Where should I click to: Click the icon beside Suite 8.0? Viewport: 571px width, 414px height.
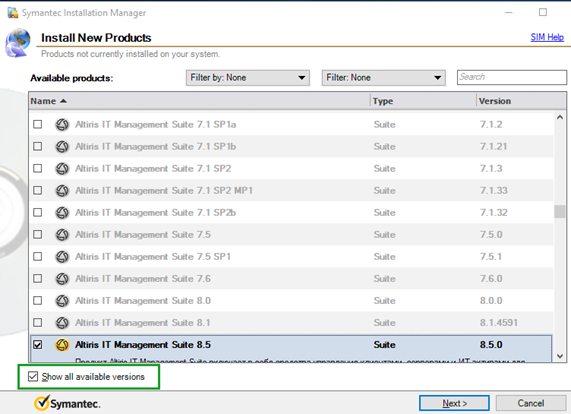[x=62, y=301]
